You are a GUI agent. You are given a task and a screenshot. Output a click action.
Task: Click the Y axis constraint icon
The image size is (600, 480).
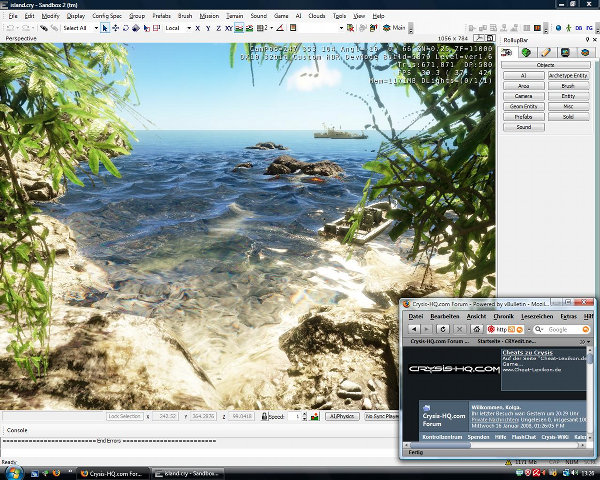pyautogui.click(x=209, y=28)
